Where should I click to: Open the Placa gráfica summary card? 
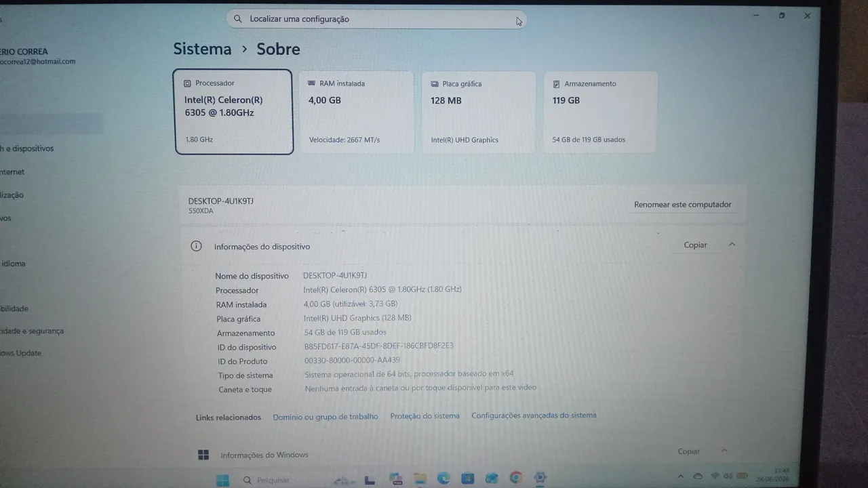[x=479, y=112]
